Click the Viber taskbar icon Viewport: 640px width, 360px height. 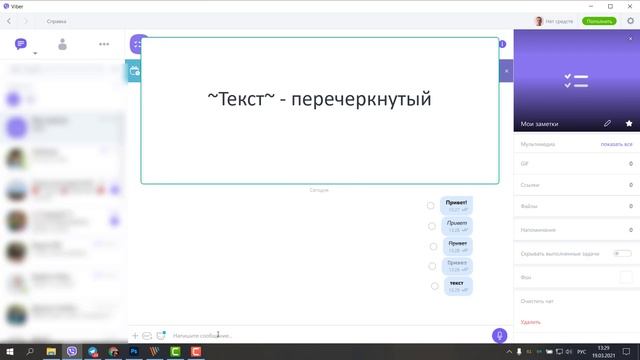pyautogui.click(x=72, y=351)
